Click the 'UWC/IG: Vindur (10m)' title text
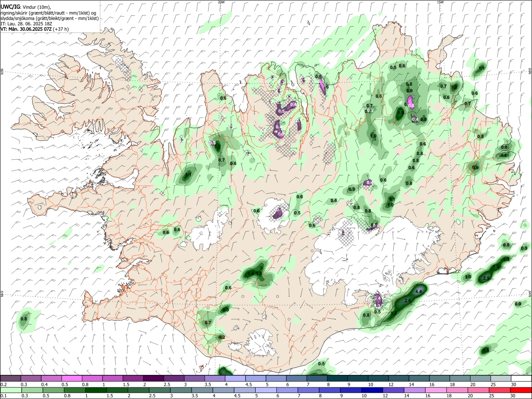Viewport: 532px width, 399px height. (x=25, y=7)
